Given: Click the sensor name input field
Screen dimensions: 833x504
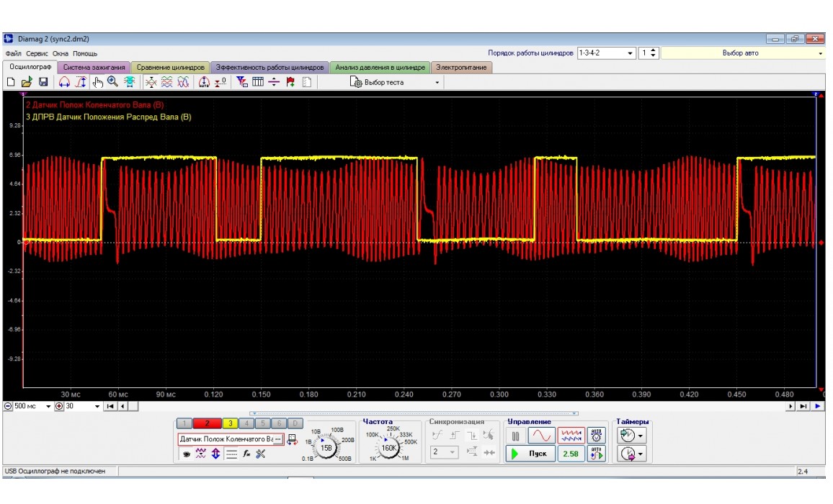Looking at the screenshot, I should point(226,438).
